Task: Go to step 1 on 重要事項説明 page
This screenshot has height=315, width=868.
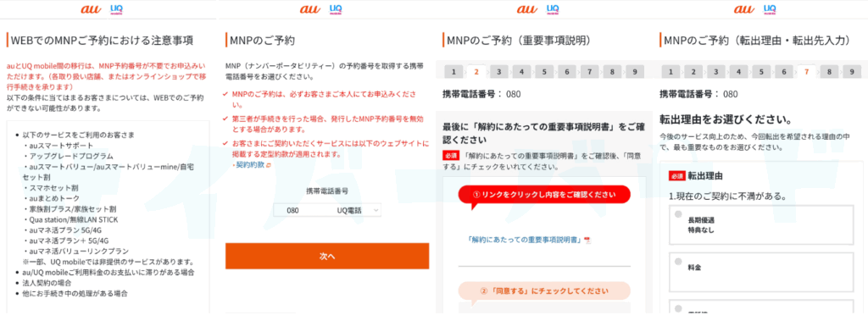Action: pos(453,72)
